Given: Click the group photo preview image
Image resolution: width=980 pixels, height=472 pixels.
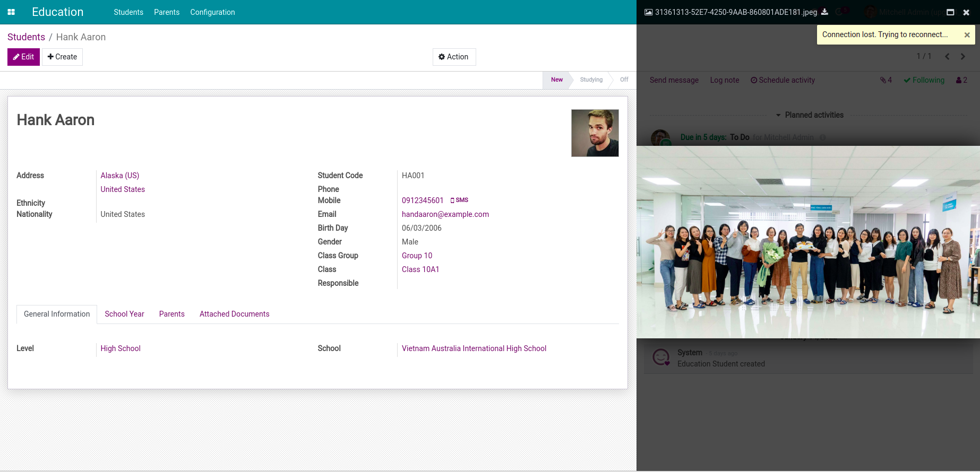Looking at the screenshot, I should click(x=808, y=242).
